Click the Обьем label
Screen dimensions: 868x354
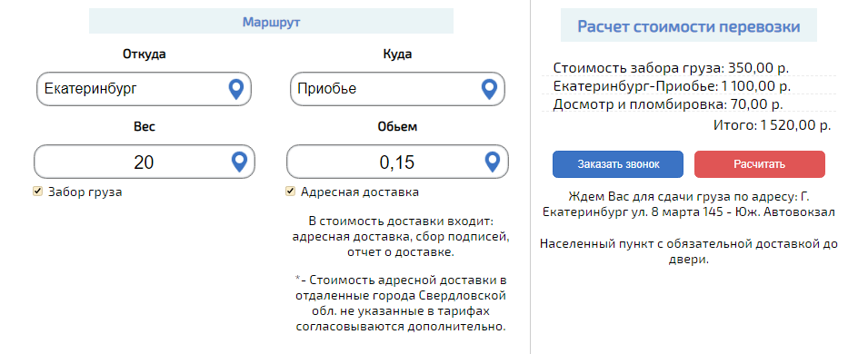click(x=397, y=127)
